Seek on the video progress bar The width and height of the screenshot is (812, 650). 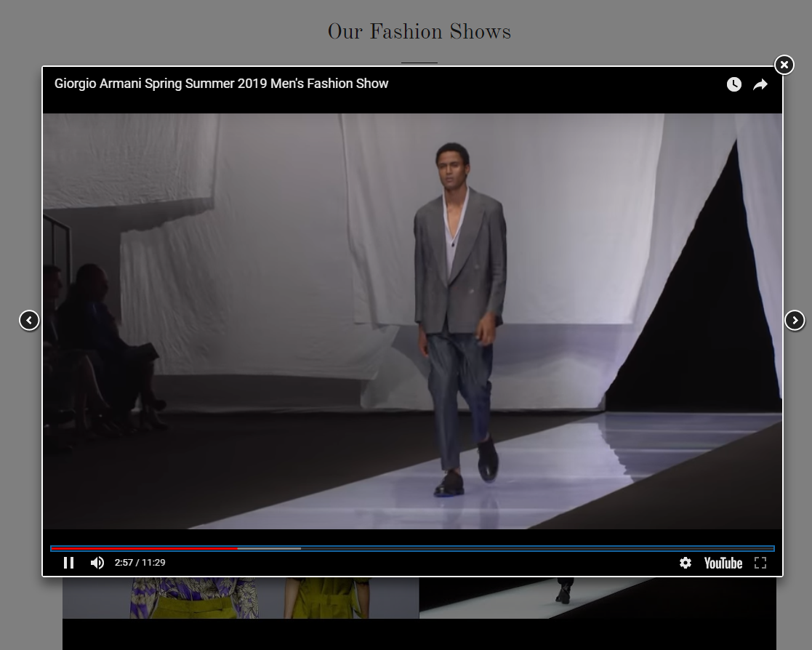tap(412, 548)
